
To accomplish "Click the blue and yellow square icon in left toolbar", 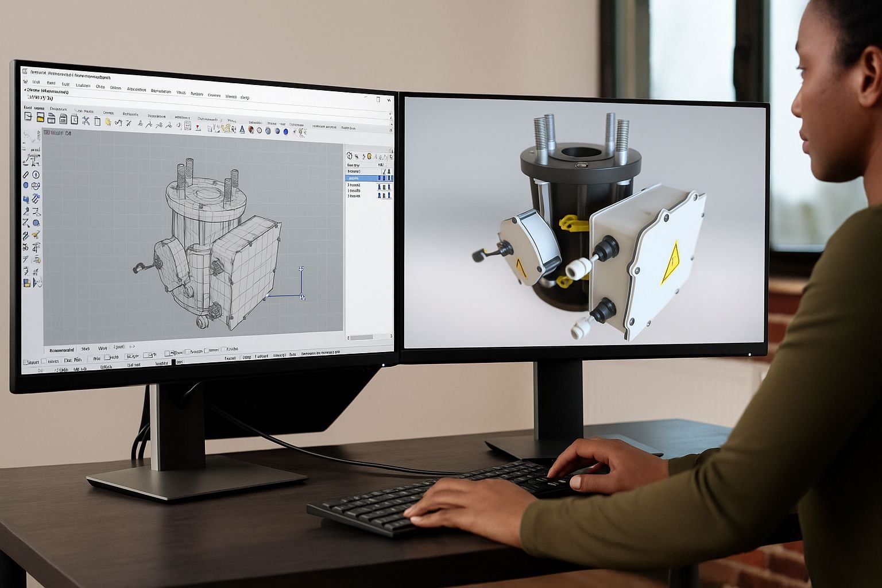I will click(x=26, y=282).
